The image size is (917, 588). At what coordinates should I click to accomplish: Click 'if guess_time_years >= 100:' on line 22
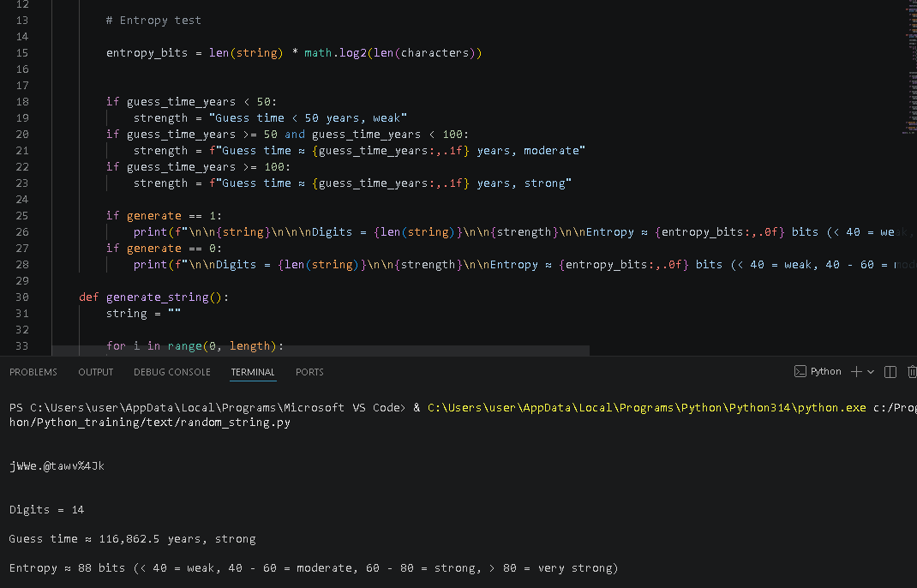point(198,167)
